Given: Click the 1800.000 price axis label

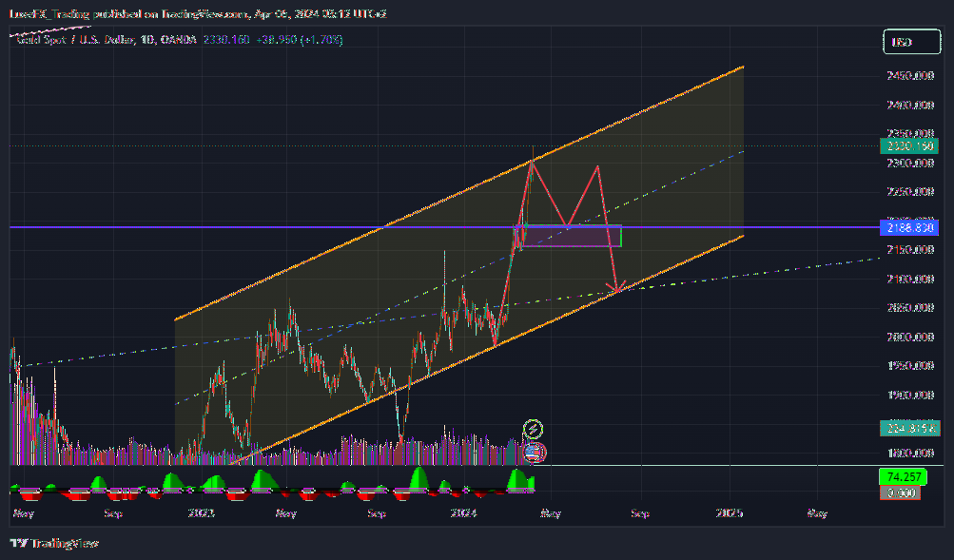Looking at the screenshot, I should pyautogui.click(x=910, y=453).
